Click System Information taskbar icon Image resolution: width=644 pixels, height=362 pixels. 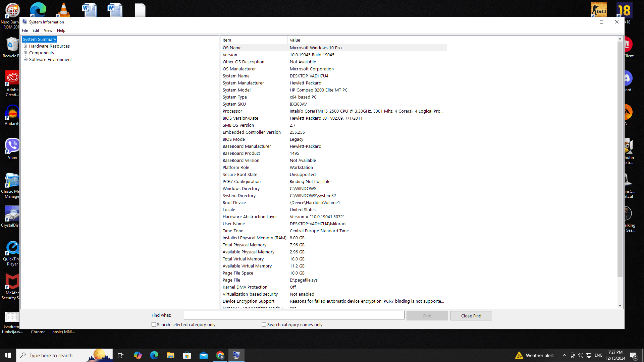coord(236,355)
